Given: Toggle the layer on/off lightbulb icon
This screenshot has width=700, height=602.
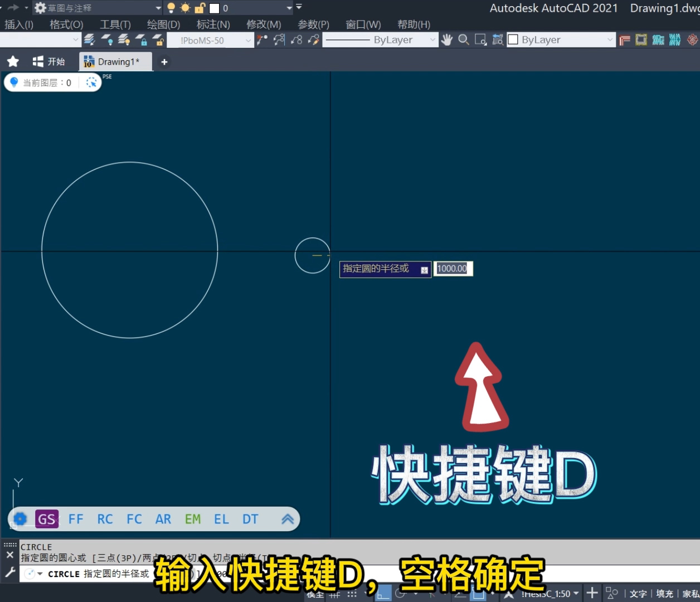Looking at the screenshot, I should coord(171,8).
